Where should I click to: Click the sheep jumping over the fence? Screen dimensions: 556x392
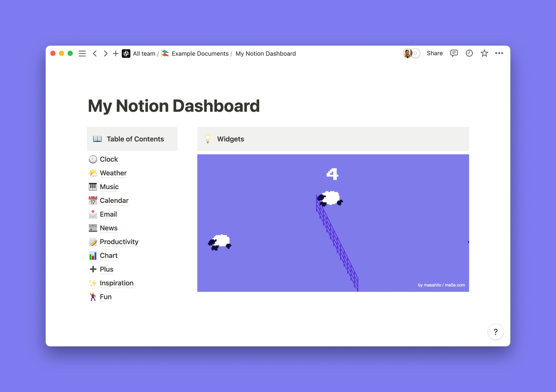[x=330, y=199]
